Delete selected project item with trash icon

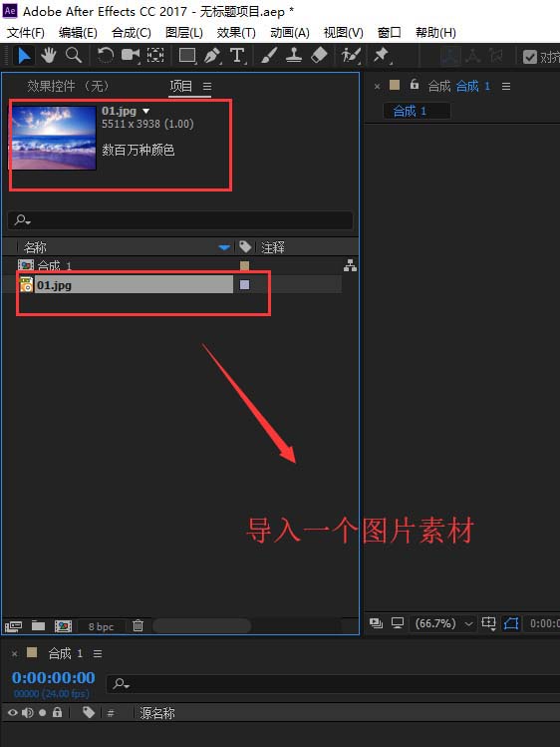coord(138,625)
